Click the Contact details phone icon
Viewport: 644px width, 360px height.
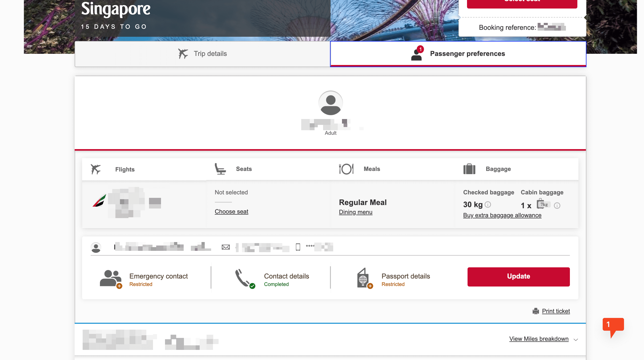click(x=245, y=279)
